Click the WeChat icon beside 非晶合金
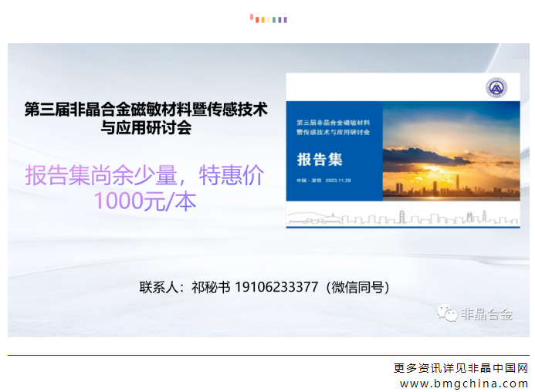This screenshot has height=392, width=535. pyautogui.click(x=447, y=313)
